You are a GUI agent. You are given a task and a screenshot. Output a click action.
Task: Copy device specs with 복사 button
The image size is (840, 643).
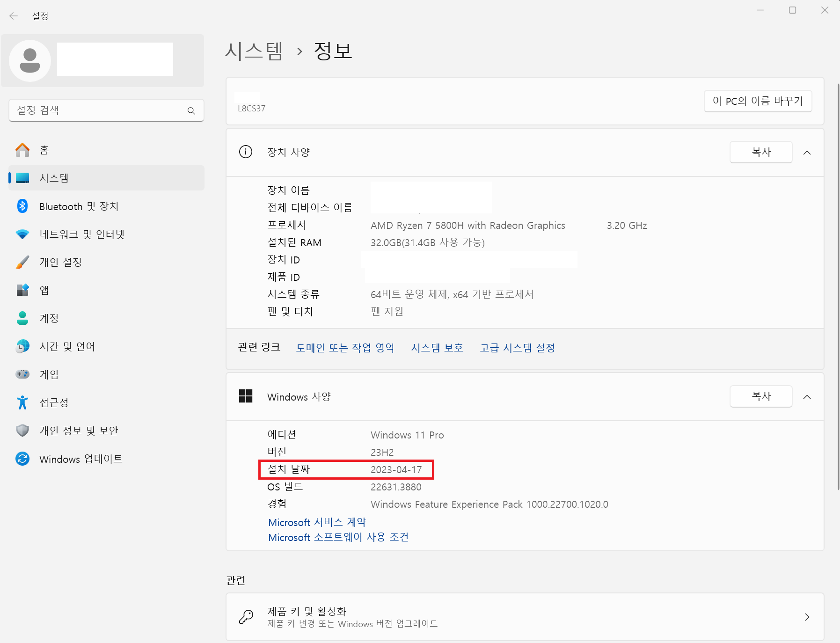(761, 152)
